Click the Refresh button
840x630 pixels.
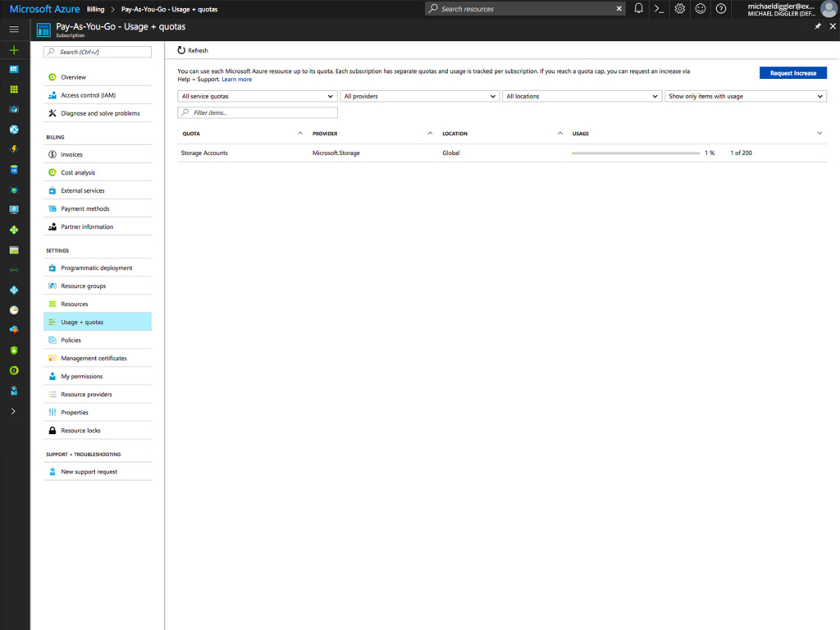194,51
